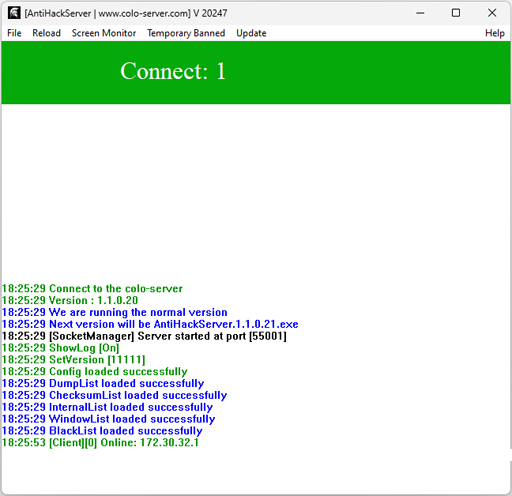This screenshot has height=496, width=512.
Task: Click the Next version AntiHackServer.1.1.0.21.exe line
Action: (x=150, y=324)
